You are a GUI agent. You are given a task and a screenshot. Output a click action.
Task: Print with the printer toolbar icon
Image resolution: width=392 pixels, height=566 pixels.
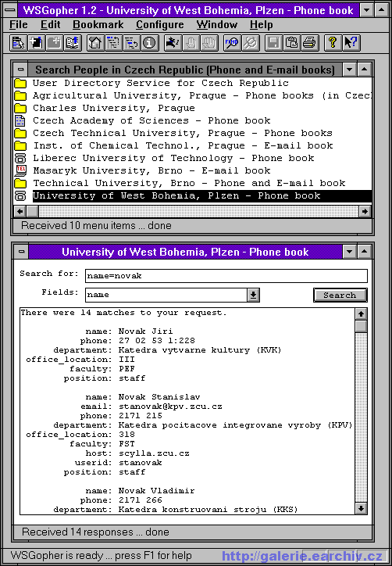tap(309, 43)
